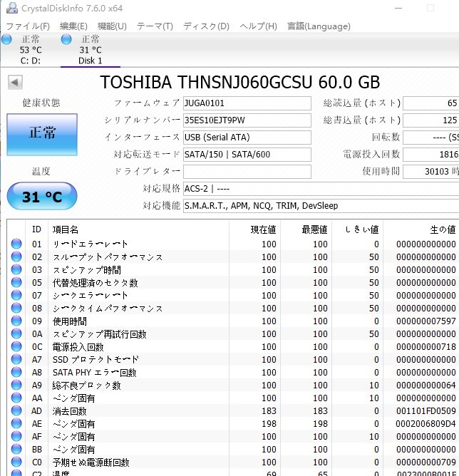Image resolution: width=459 pixels, height=476 pixels.
Task: Click the ACS-2 standard field
Action: pyautogui.click(x=321, y=189)
